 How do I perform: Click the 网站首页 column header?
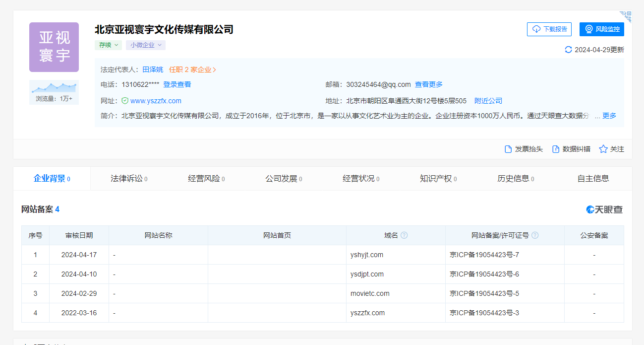(x=277, y=235)
